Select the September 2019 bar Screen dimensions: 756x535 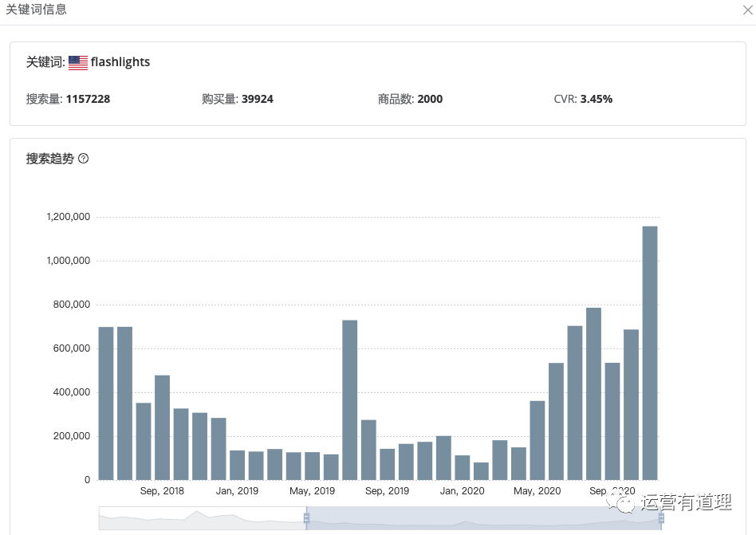click(387, 464)
